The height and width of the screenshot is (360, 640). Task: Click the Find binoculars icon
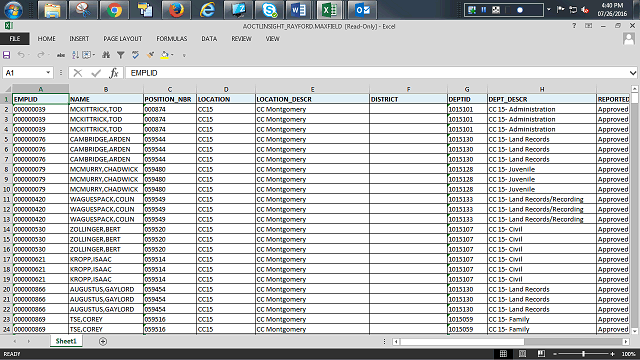pyautogui.click(x=106, y=55)
